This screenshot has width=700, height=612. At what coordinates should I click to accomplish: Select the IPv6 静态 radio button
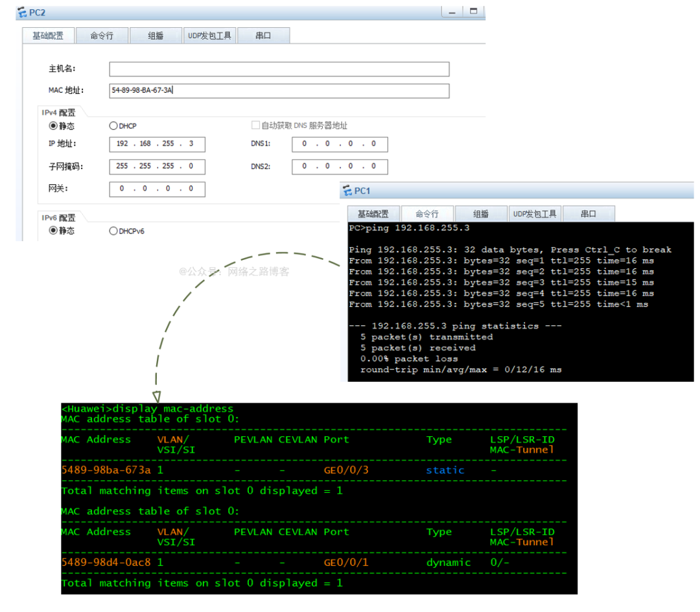coord(53,231)
